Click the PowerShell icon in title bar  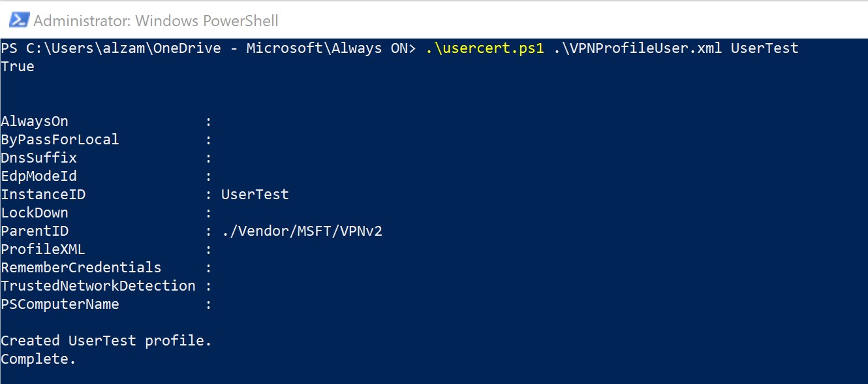pyautogui.click(x=18, y=20)
